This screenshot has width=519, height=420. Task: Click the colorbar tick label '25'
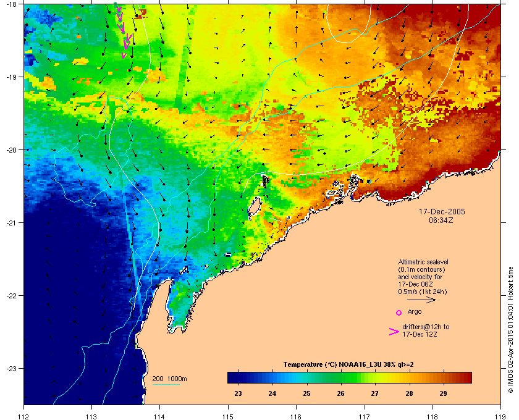306,393
